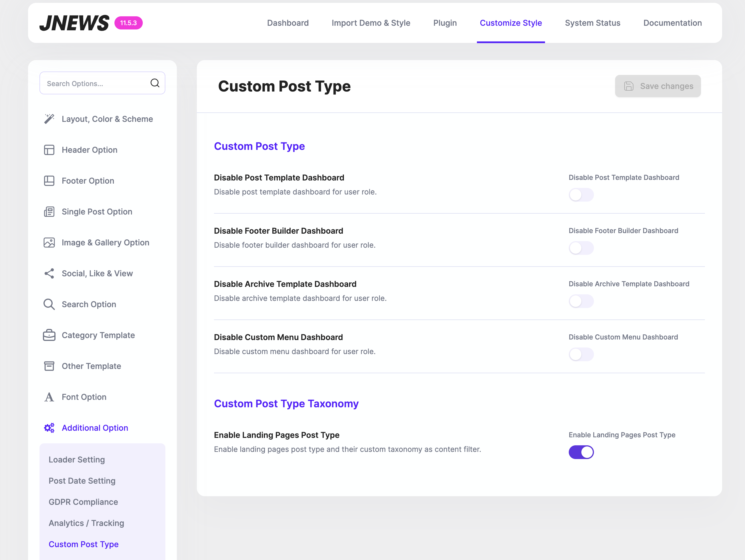This screenshot has height=560, width=745.
Task: Switch to the System Status tab
Action: pyautogui.click(x=593, y=23)
